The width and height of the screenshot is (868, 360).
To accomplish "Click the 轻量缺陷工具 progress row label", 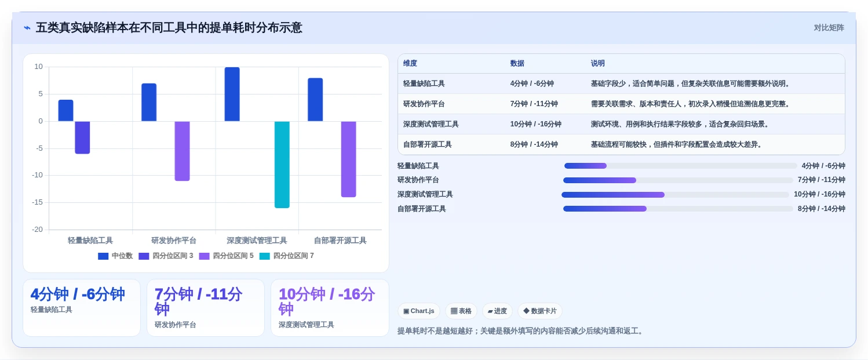I will click(x=418, y=166).
